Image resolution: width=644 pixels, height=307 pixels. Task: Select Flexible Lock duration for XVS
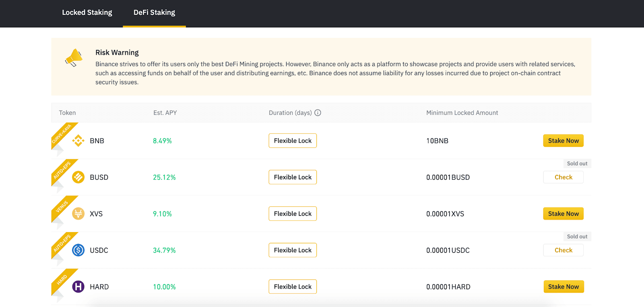[293, 214]
